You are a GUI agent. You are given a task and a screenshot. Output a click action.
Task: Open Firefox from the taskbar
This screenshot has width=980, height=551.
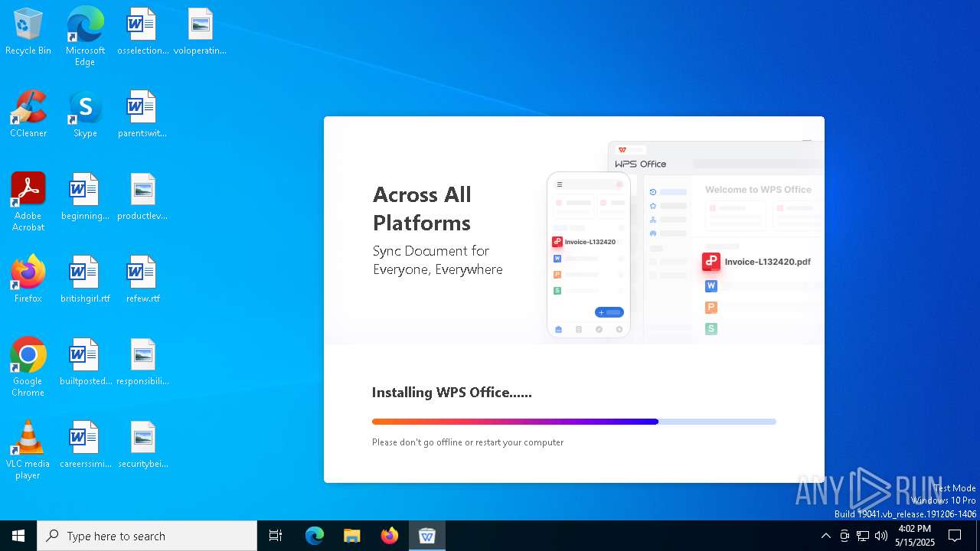click(x=390, y=536)
